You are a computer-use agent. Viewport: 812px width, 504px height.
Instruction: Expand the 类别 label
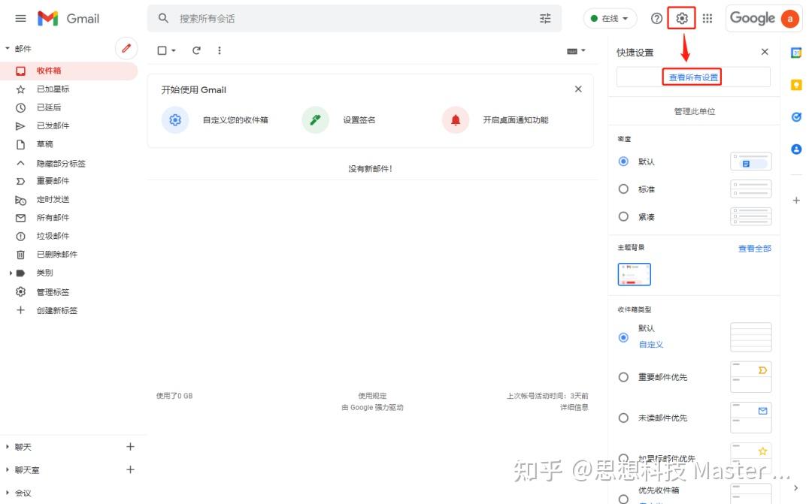[x=11, y=273]
